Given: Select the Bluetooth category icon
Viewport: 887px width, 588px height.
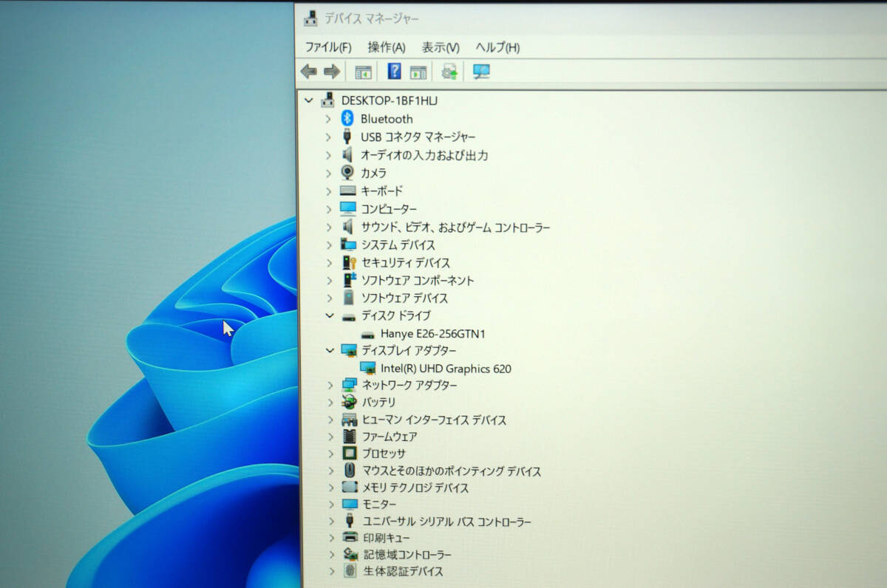Looking at the screenshot, I should coord(347,118).
